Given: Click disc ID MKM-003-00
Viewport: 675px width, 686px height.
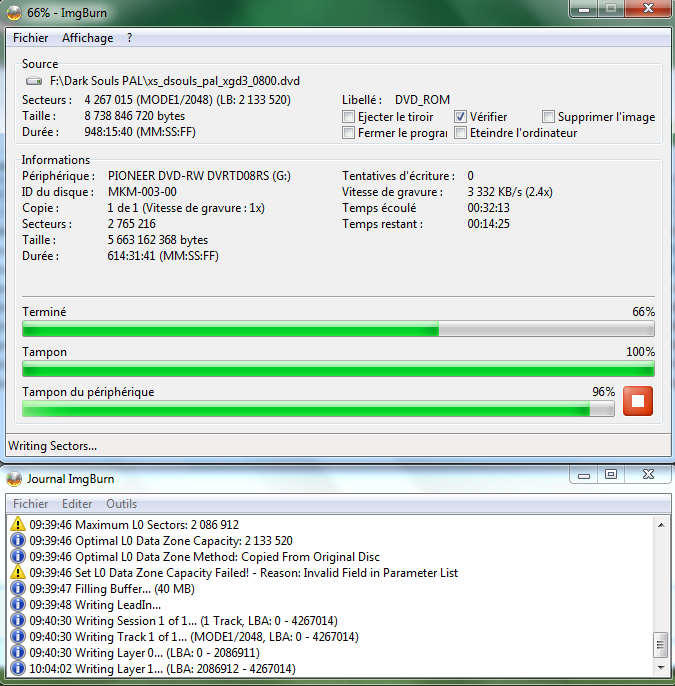Looking at the screenshot, I should (142, 192).
